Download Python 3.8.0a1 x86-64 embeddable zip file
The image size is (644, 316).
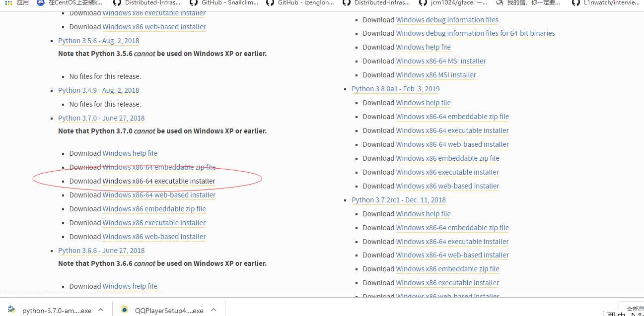click(453, 117)
